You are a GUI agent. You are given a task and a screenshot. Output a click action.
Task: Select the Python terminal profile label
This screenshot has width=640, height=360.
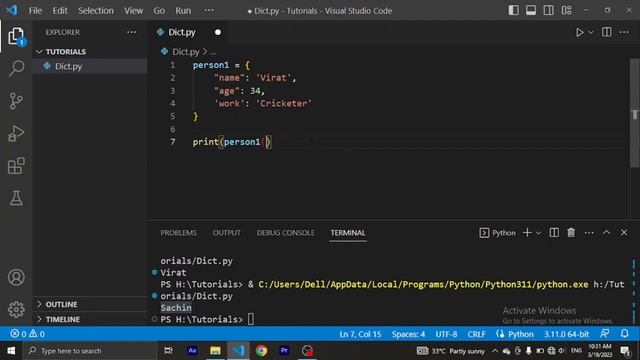(497, 233)
